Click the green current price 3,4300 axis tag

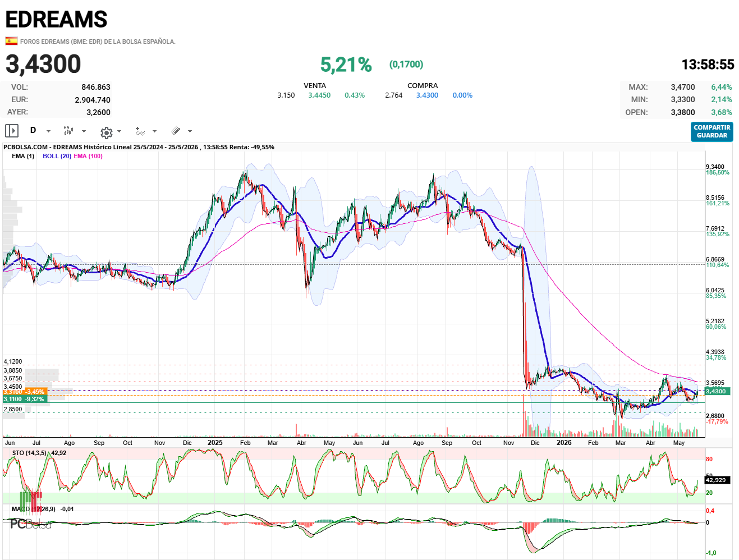pyautogui.click(x=718, y=391)
